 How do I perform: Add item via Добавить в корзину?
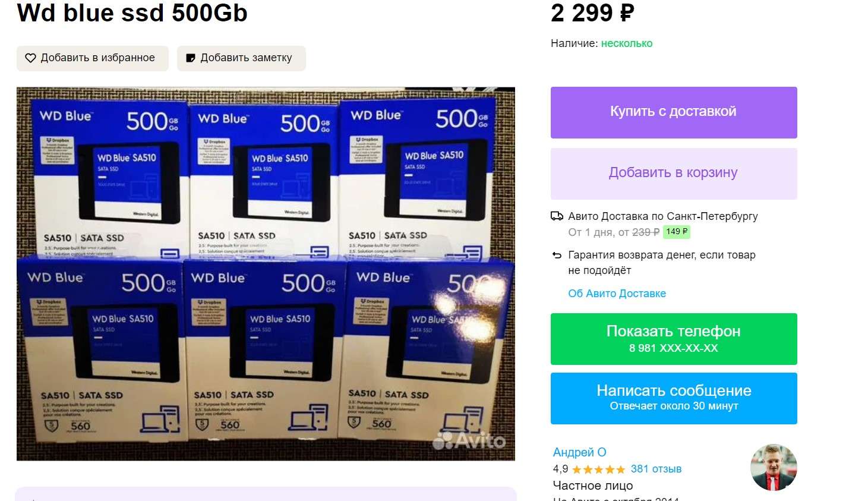pyautogui.click(x=674, y=174)
